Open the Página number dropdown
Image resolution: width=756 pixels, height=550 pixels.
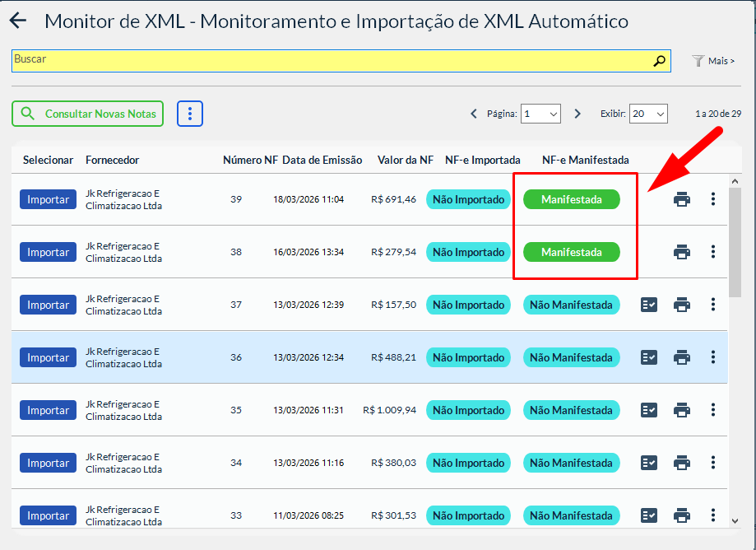[540, 114]
